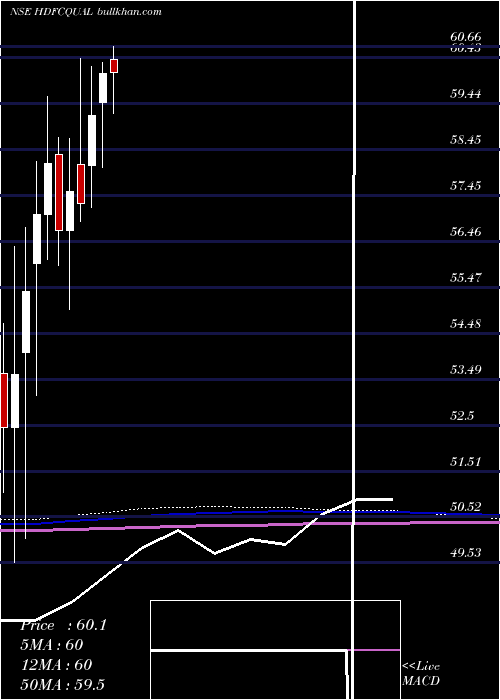Screen dimensions: 500x700
Task: Click the '12MA : 60' readout
Action: pos(57,665)
